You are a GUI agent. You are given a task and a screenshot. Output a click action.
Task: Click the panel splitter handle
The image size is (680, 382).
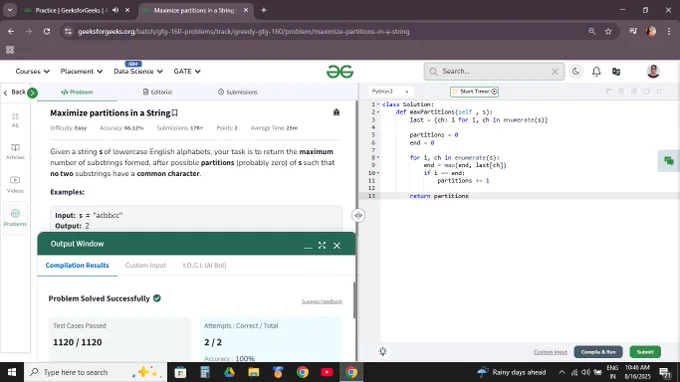[358, 215]
